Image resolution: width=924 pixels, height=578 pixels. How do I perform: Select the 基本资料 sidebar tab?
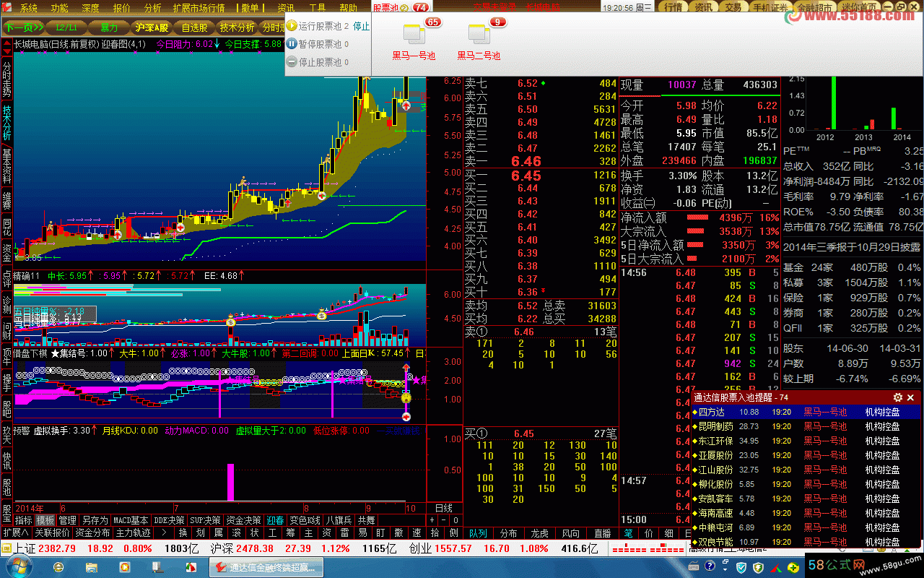(x=6, y=166)
